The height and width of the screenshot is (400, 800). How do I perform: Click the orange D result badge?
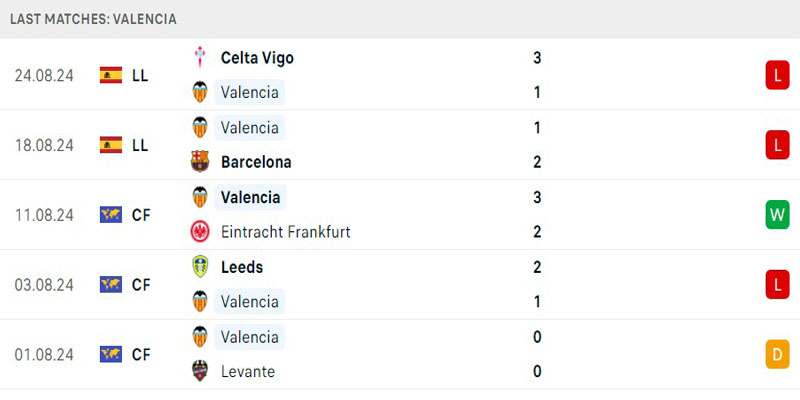(777, 354)
